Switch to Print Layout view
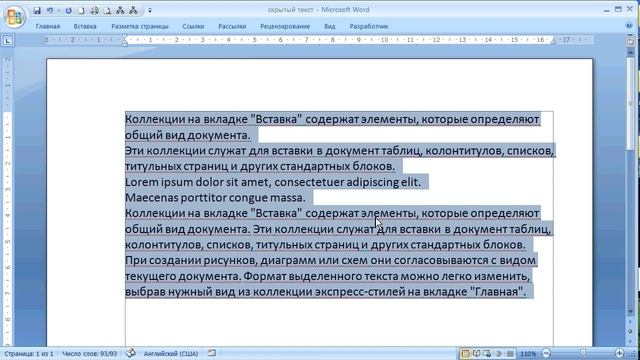 click(465, 353)
